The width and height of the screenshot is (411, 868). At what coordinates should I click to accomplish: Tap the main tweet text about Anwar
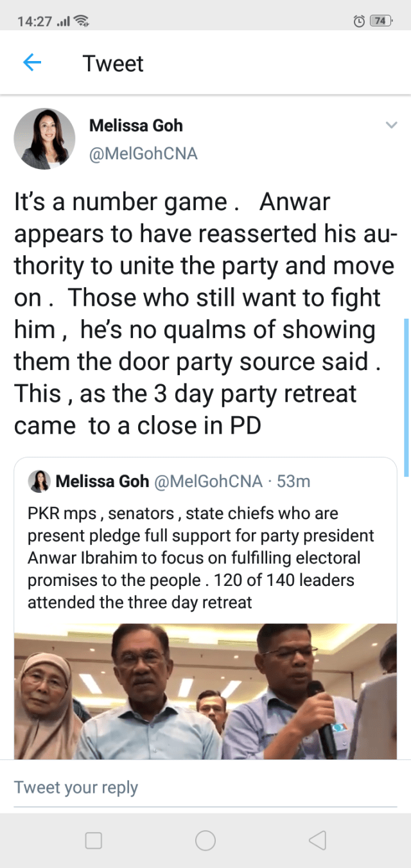[205, 314]
